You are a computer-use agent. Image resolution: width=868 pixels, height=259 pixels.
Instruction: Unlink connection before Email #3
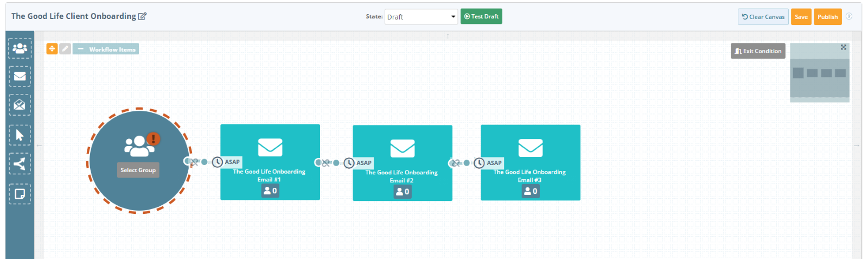point(456,163)
